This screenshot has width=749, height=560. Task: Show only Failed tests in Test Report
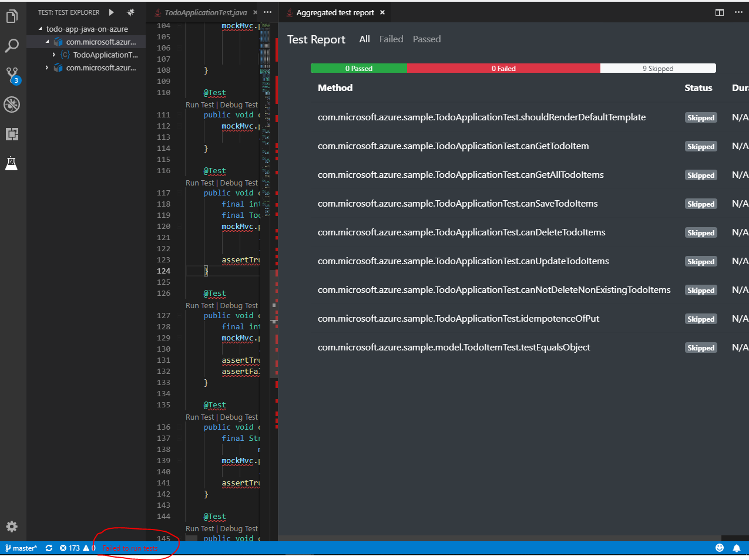(391, 39)
